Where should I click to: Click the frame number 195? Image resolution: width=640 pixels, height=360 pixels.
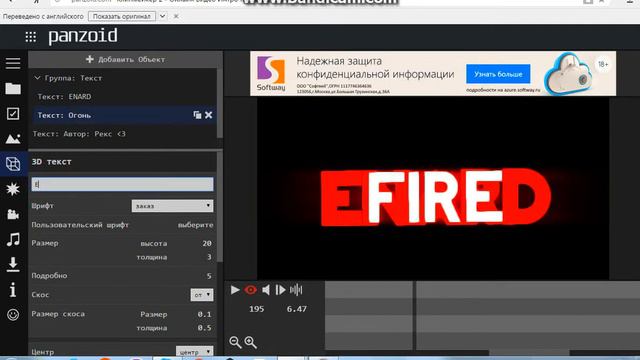(257, 309)
